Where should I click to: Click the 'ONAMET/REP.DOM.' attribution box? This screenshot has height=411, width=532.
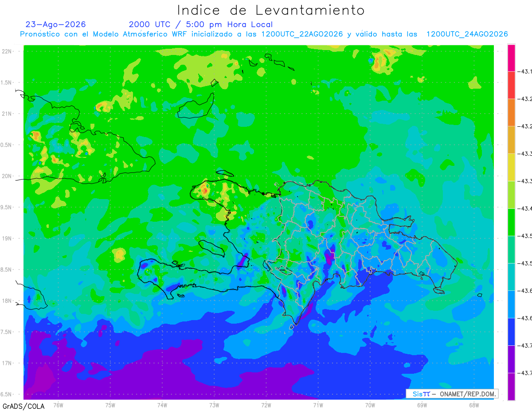click(x=452, y=394)
